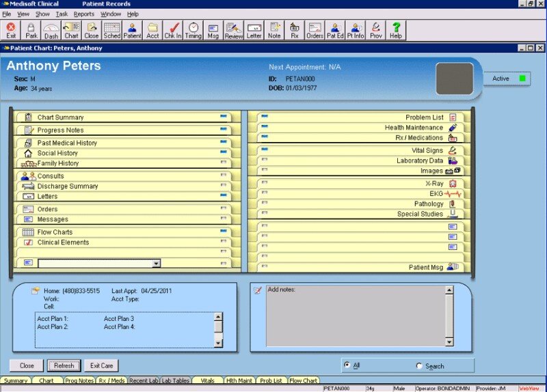Select the All radio button
This screenshot has height=392, width=547.
point(347,366)
